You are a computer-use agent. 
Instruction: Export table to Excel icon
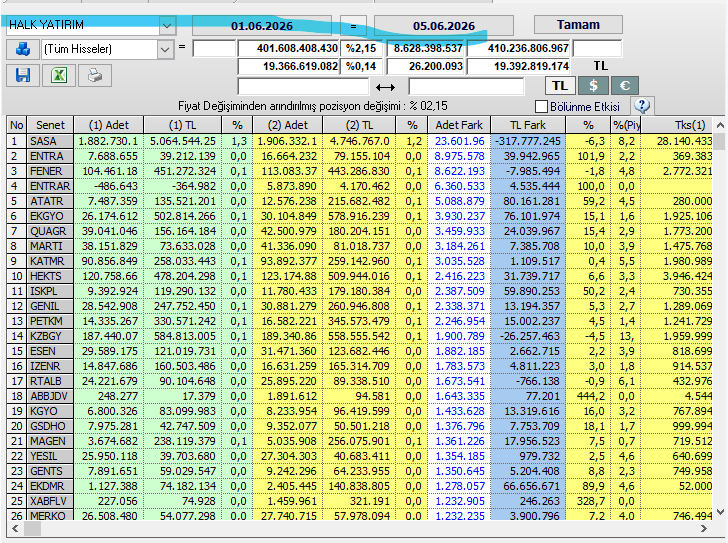pyautogui.click(x=59, y=75)
